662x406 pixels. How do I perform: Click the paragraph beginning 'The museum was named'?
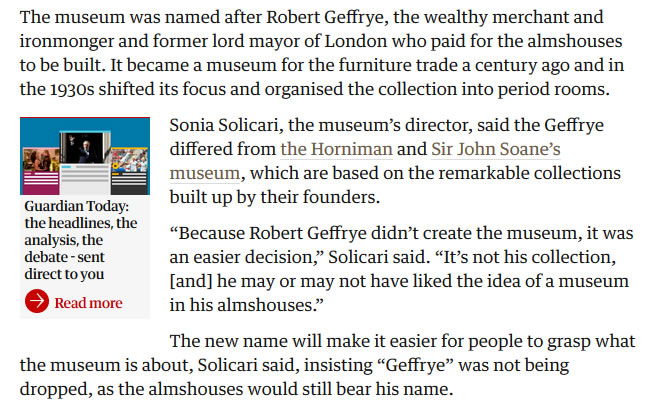(x=322, y=53)
